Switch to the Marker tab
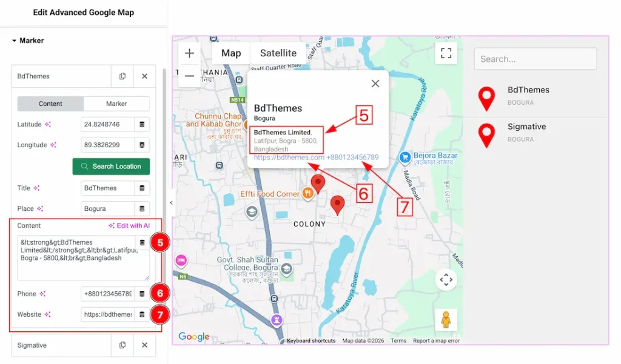 click(116, 104)
